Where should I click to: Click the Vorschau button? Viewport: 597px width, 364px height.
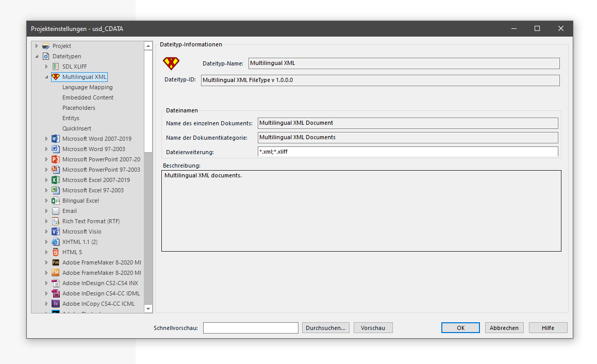coord(373,328)
